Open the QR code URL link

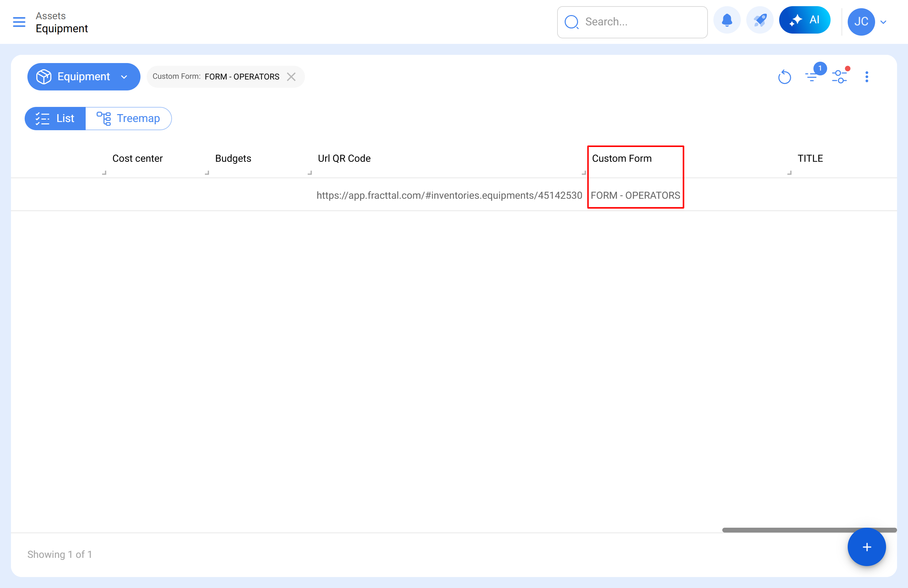(449, 195)
